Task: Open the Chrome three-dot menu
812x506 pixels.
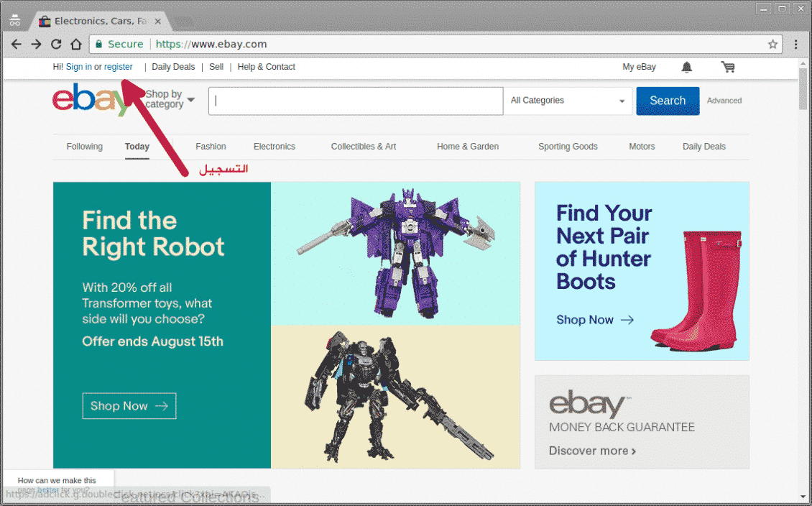Action: 796,44
